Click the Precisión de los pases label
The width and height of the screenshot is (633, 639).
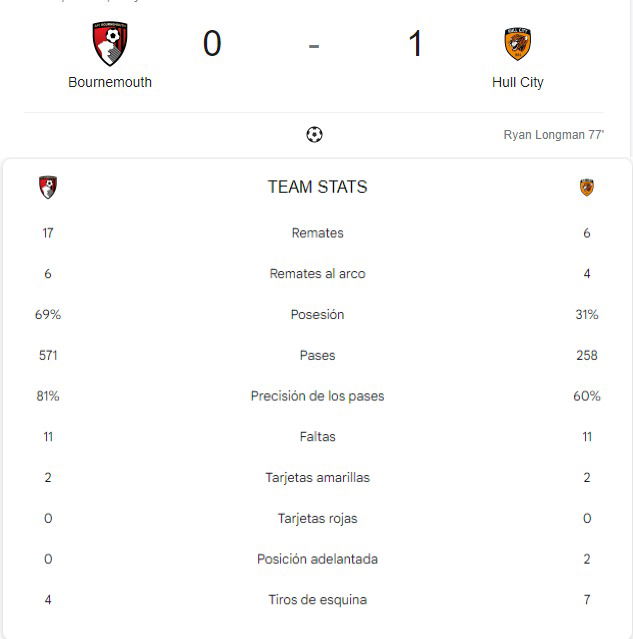pyautogui.click(x=318, y=396)
